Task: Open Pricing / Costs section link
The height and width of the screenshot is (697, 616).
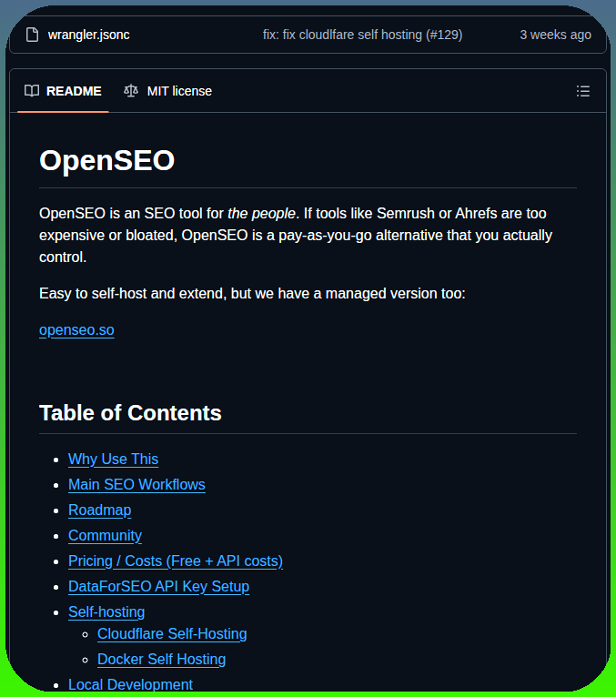Action: coord(176,561)
